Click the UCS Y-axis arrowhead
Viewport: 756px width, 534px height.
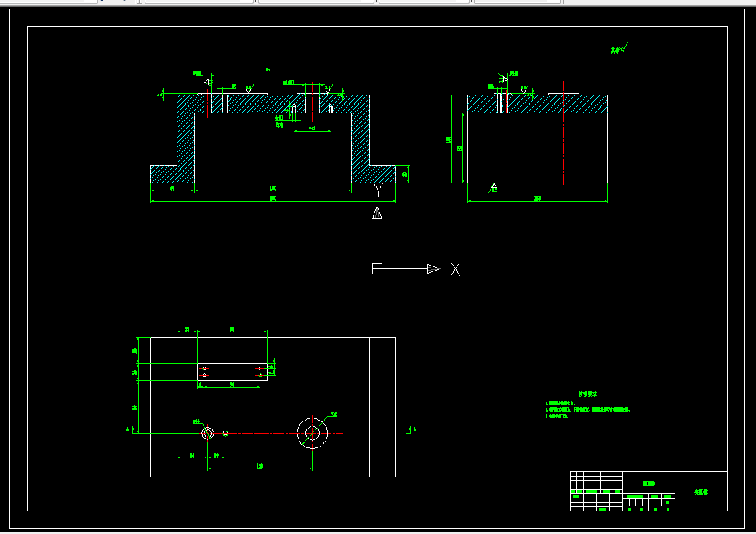[377, 212]
